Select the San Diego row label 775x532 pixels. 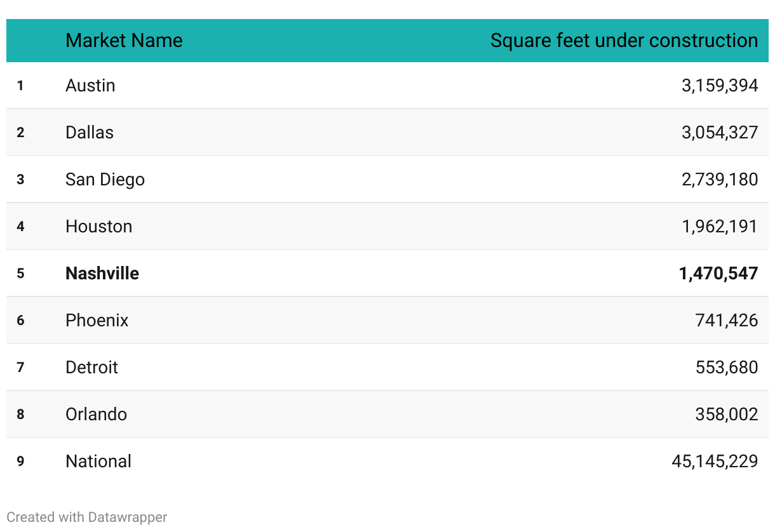pyautogui.click(x=105, y=180)
